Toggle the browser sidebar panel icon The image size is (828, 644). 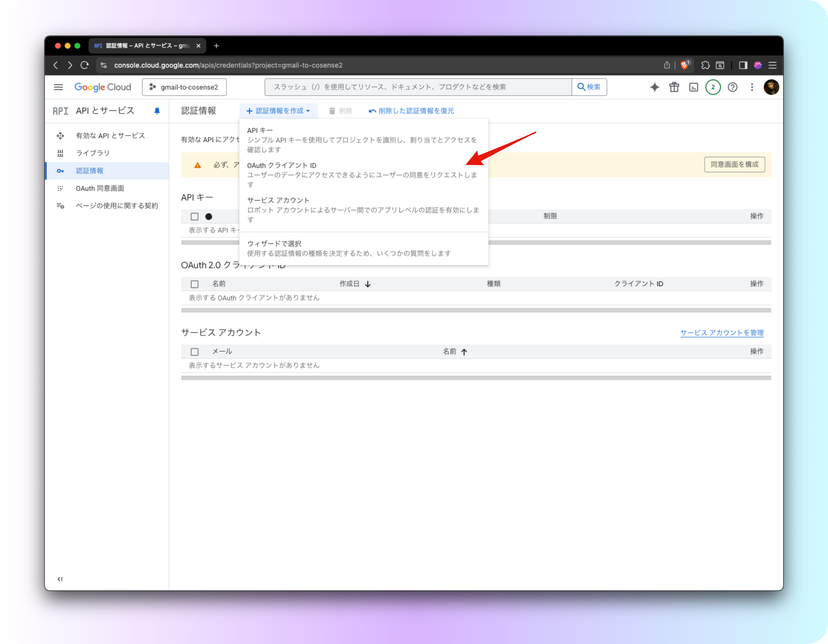point(743,65)
